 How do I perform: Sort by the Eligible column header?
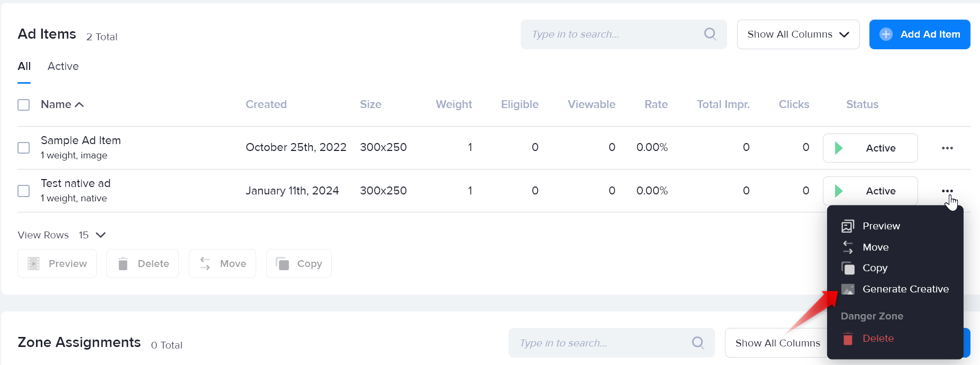(x=520, y=104)
